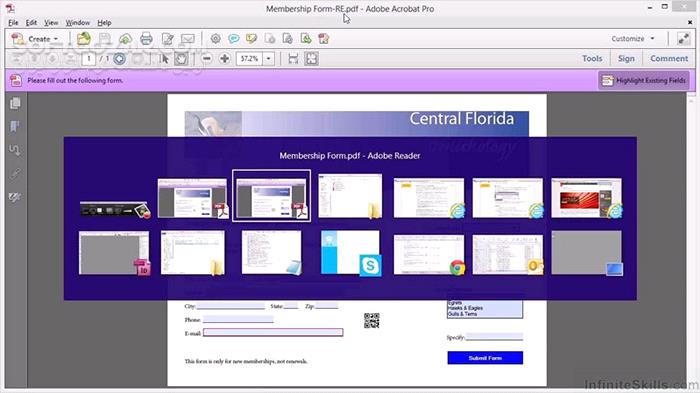
Task: Click the Submit Form button
Action: click(485, 358)
